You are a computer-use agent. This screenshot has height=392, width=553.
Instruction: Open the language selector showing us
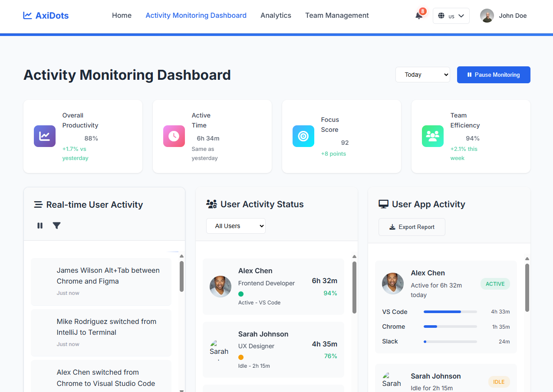coord(451,16)
